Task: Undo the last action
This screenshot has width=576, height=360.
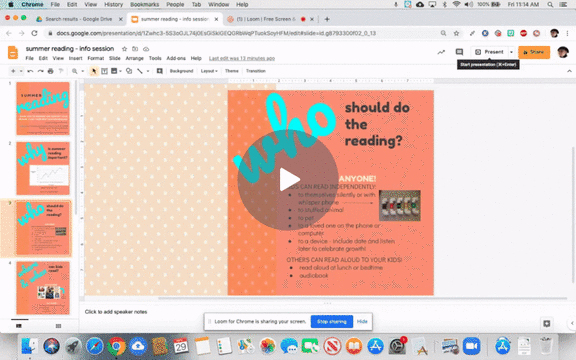Action: click(x=30, y=71)
